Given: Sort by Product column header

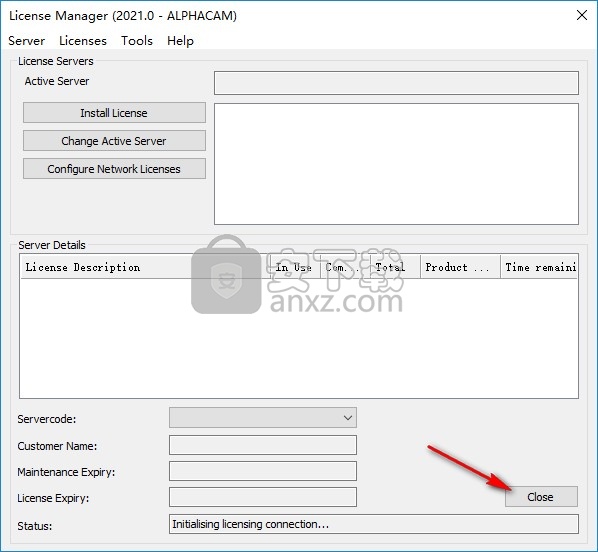Looking at the screenshot, I should [460, 267].
